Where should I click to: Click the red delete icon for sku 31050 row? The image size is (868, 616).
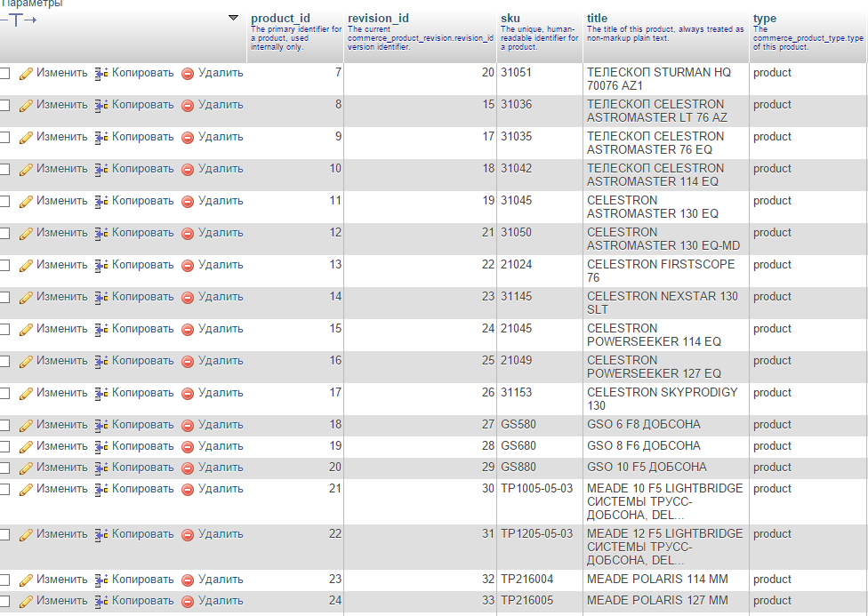(188, 234)
